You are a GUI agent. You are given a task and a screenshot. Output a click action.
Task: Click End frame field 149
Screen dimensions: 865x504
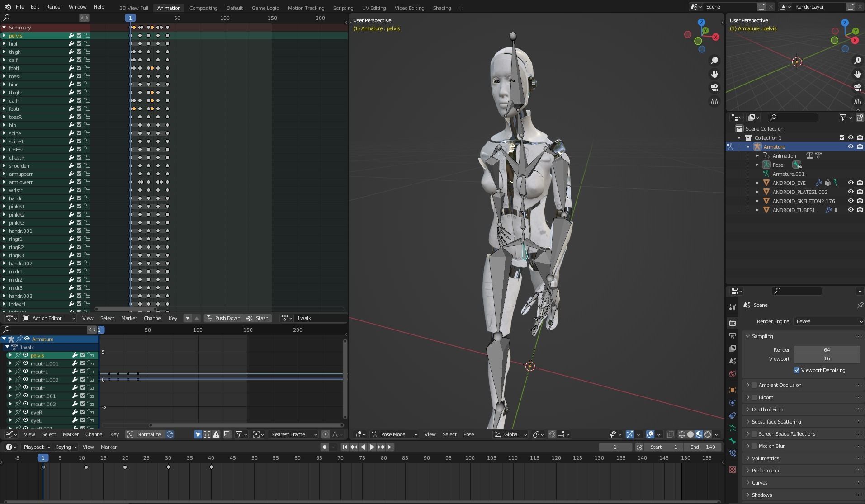pyautogui.click(x=702, y=447)
